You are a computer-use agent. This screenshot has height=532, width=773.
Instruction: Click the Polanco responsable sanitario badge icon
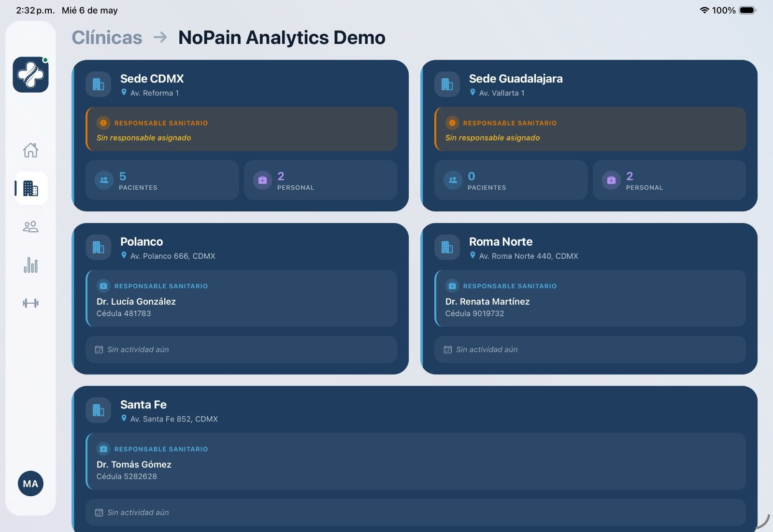(x=103, y=286)
